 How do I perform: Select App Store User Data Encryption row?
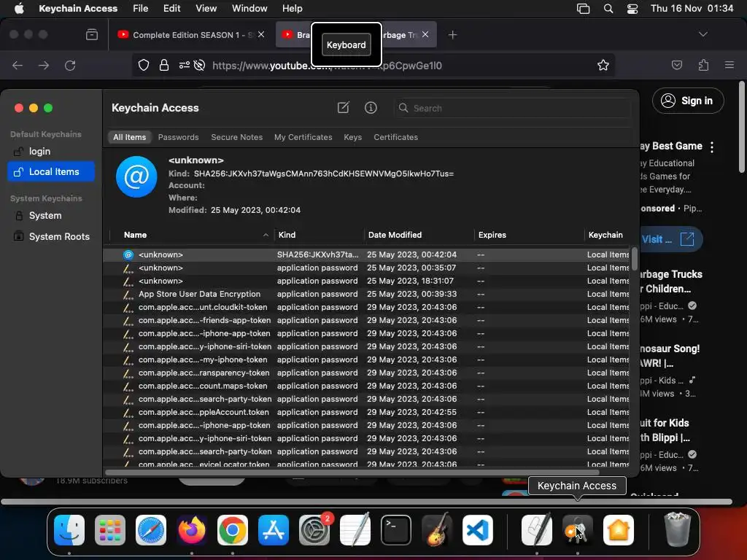click(x=367, y=294)
